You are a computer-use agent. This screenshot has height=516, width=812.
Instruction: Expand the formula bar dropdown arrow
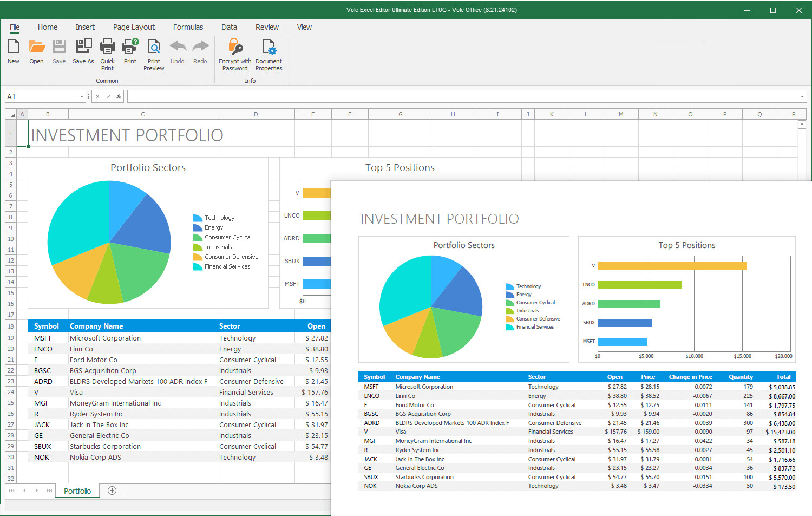[x=802, y=96]
